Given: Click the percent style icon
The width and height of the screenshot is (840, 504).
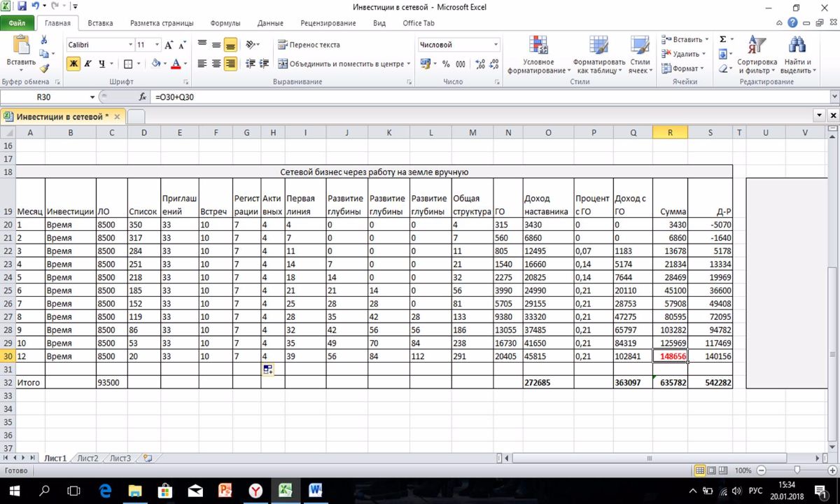Looking at the screenshot, I should [x=446, y=64].
